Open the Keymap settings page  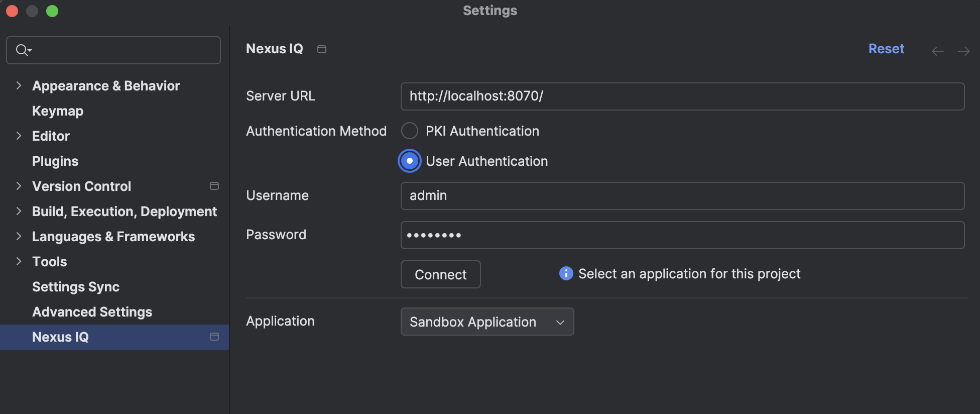click(58, 111)
